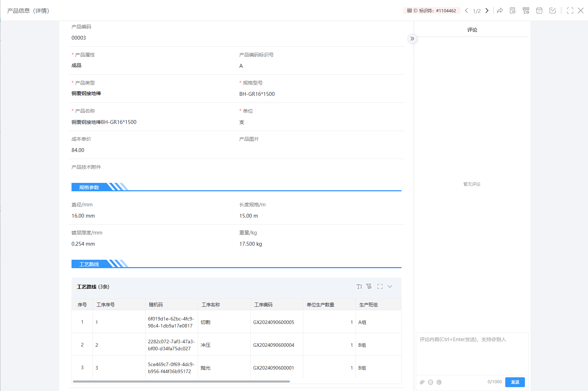Viewport: 588px width, 391px height.
Task: Click the checkmark task icon in header
Action: [x=553, y=11]
